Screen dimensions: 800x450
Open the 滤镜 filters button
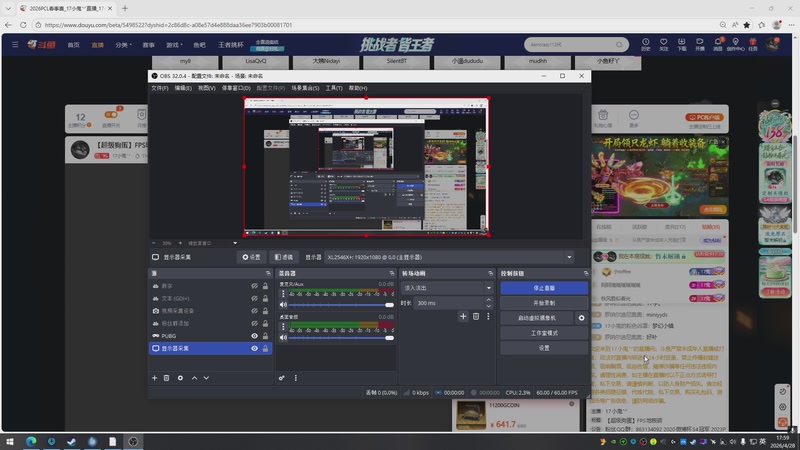click(x=284, y=257)
